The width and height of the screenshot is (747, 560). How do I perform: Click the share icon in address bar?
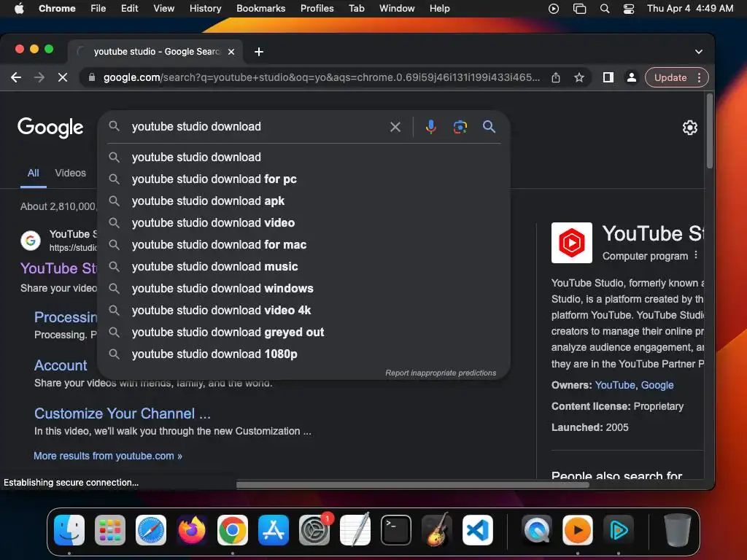(555, 77)
